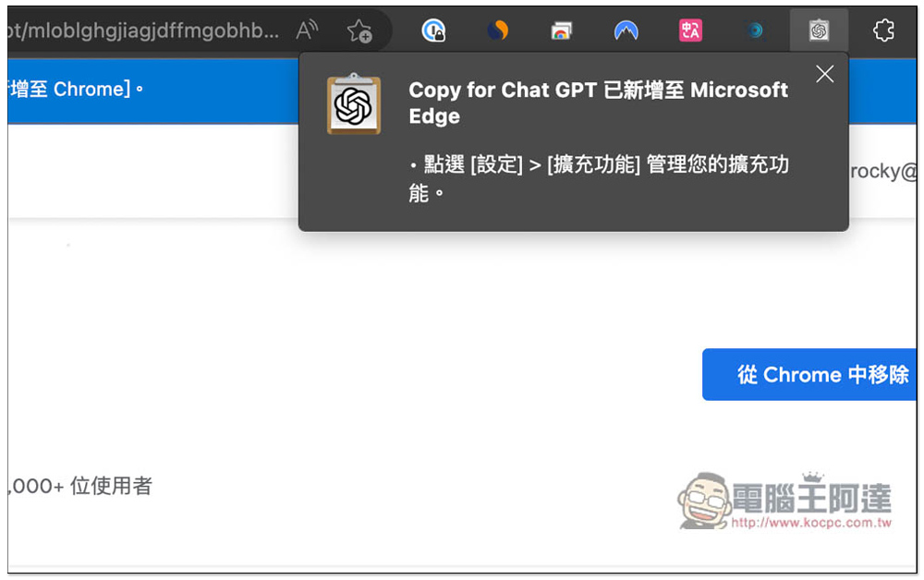Click the browser window screenshot extension icon
This screenshot has width=924, height=580.
click(x=561, y=30)
